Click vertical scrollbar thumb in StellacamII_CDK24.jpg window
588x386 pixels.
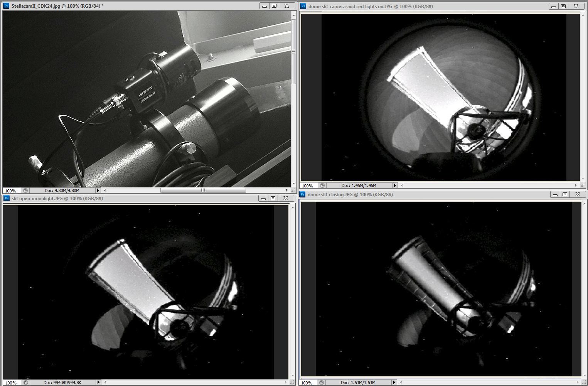pyautogui.click(x=293, y=51)
